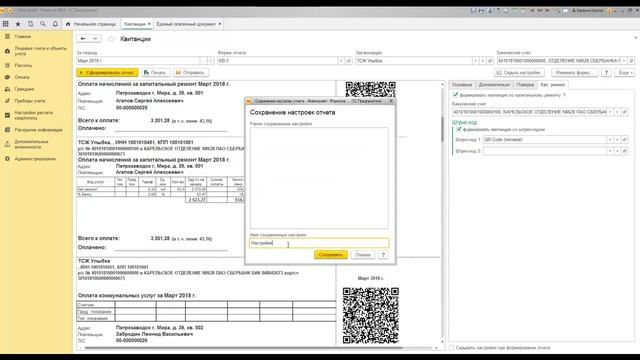Close the Единый платежный документ tab
Image resolution: width=640 pixels, height=360 pixels.
[x=220, y=24]
